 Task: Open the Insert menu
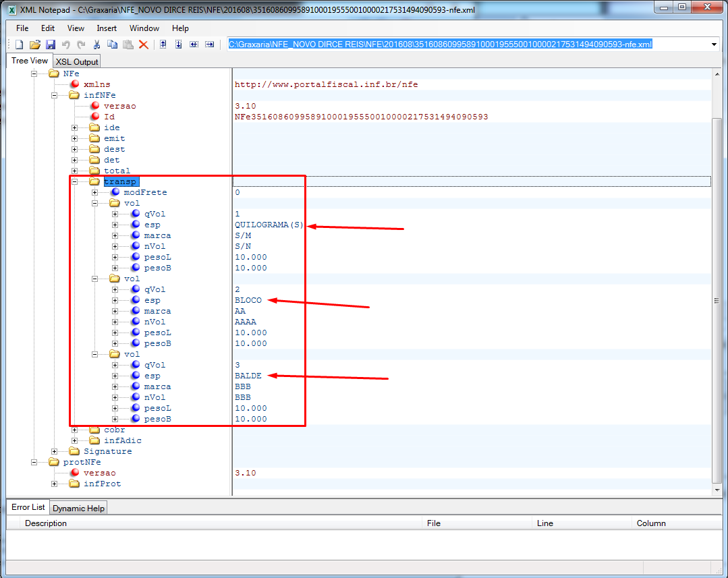pyautogui.click(x=107, y=28)
